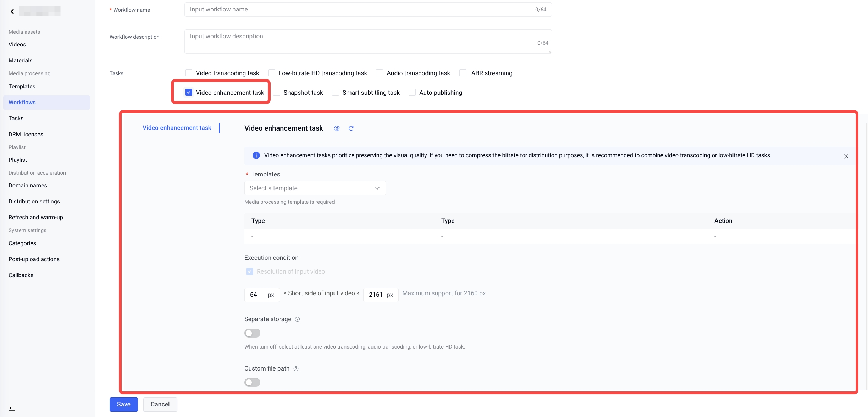The image size is (868, 417).
Task: Check the ABR streaming option
Action: point(463,73)
